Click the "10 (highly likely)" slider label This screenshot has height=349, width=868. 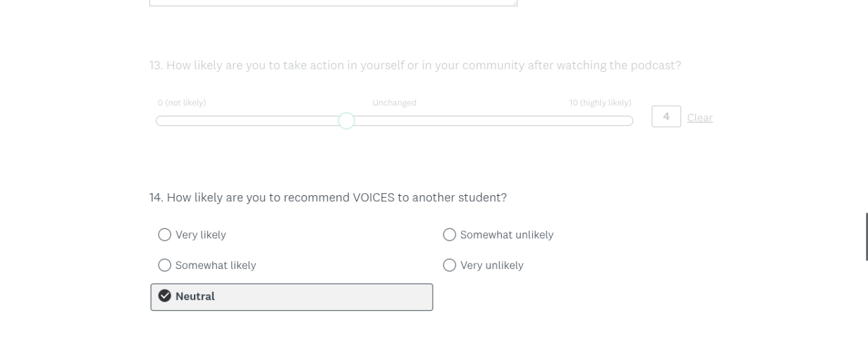[x=600, y=103]
